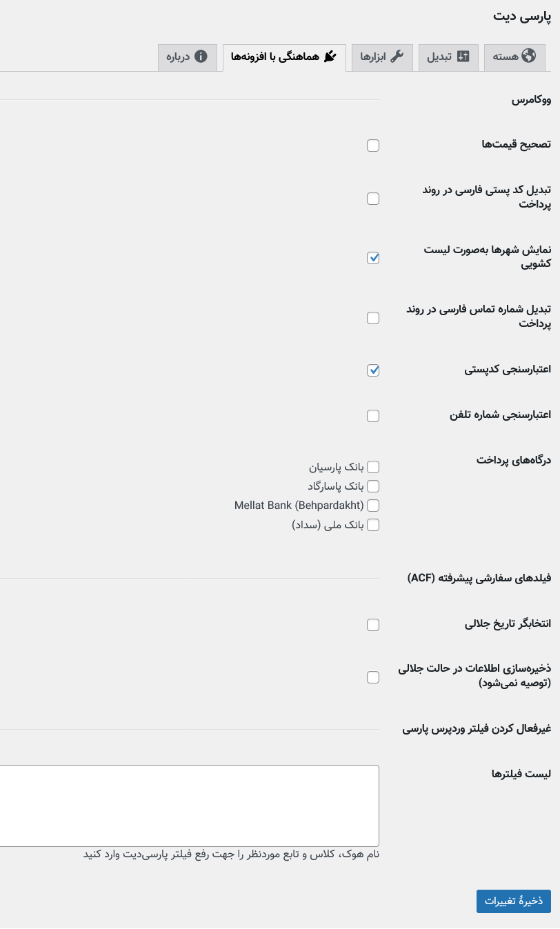Screen dimensions: 560x929
Task: Turn on انتخابگر تاریخ جلالی checkbox
Action: [373, 625]
